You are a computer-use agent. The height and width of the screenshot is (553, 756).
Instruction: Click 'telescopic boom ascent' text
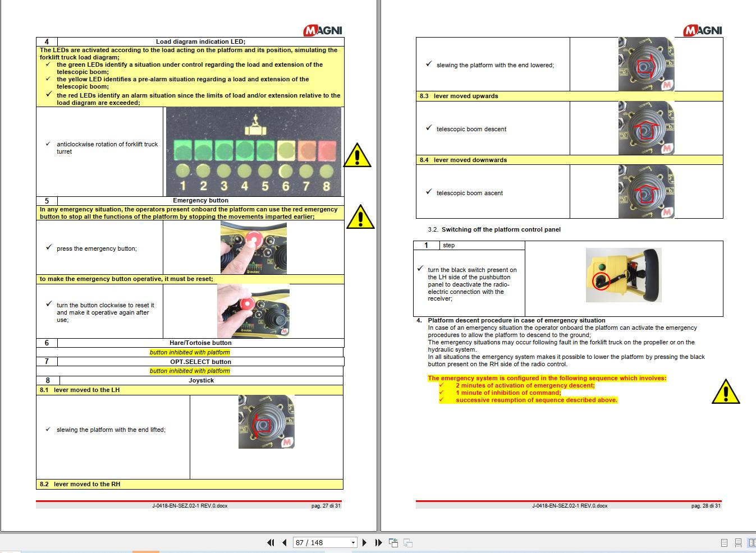(470, 193)
